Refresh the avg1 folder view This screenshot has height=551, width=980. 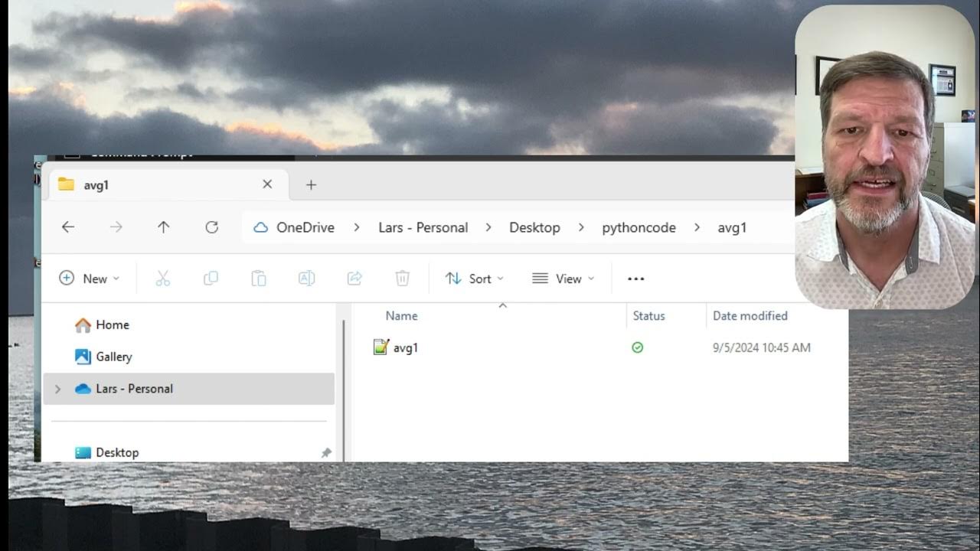pyautogui.click(x=212, y=227)
